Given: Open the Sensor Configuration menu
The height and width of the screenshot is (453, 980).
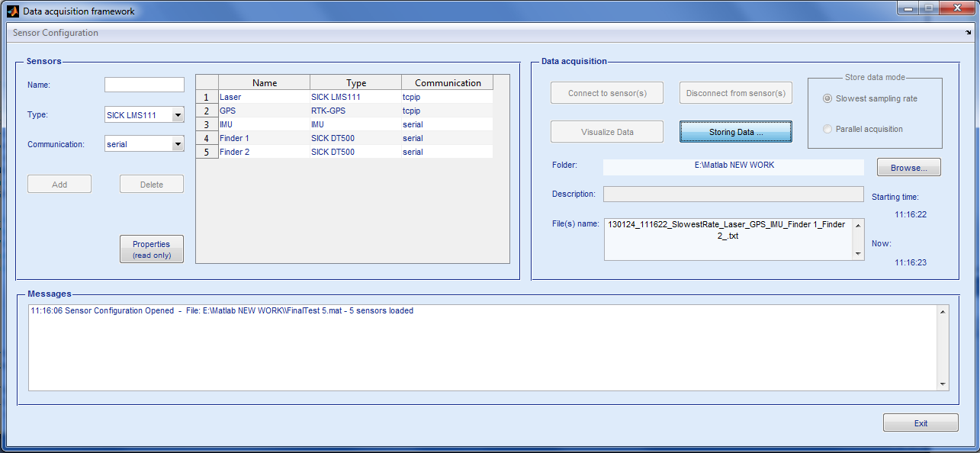Looking at the screenshot, I should 56,33.
